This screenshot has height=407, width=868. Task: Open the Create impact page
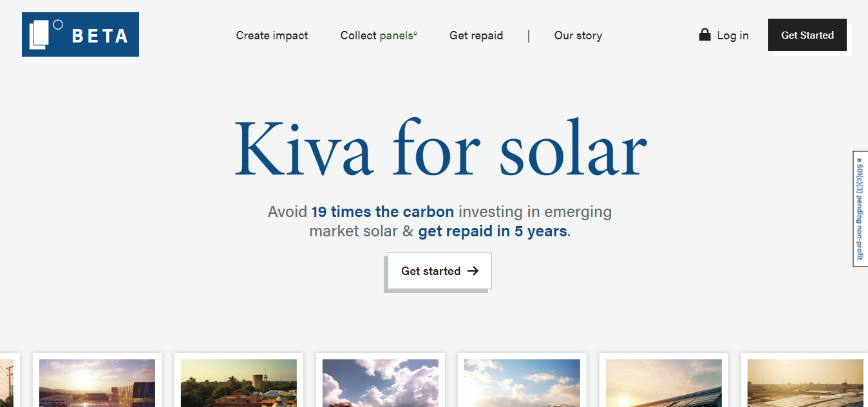[271, 35]
